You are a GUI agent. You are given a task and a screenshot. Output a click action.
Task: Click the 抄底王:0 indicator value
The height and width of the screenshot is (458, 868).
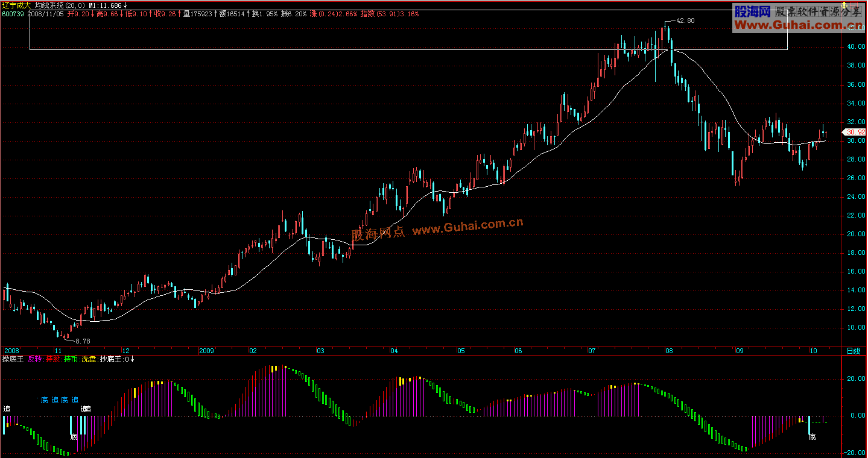(x=115, y=359)
